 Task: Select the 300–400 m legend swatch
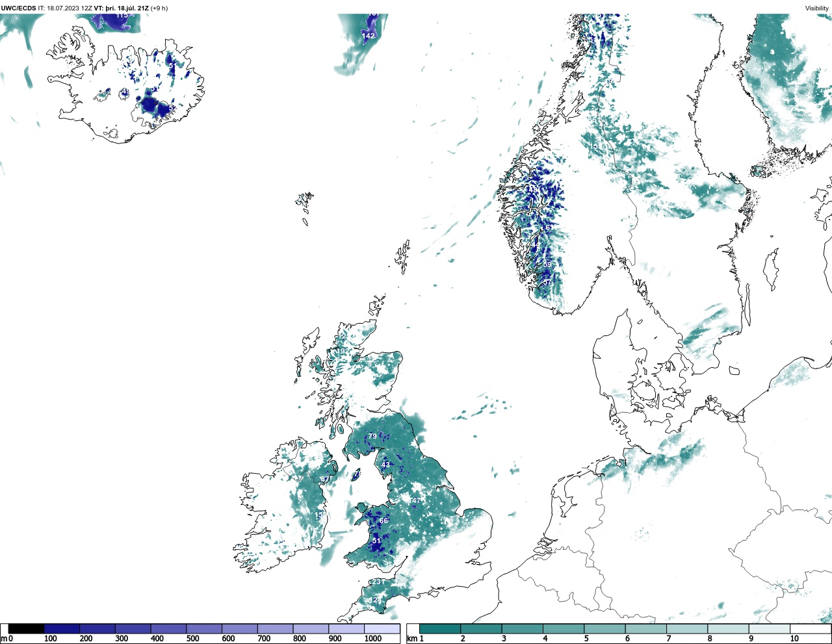coord(133,628)
